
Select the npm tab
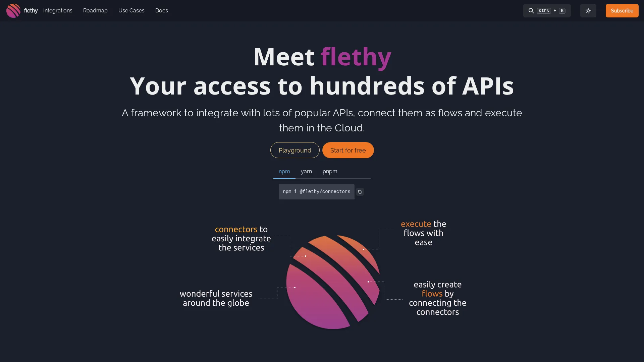284,171
